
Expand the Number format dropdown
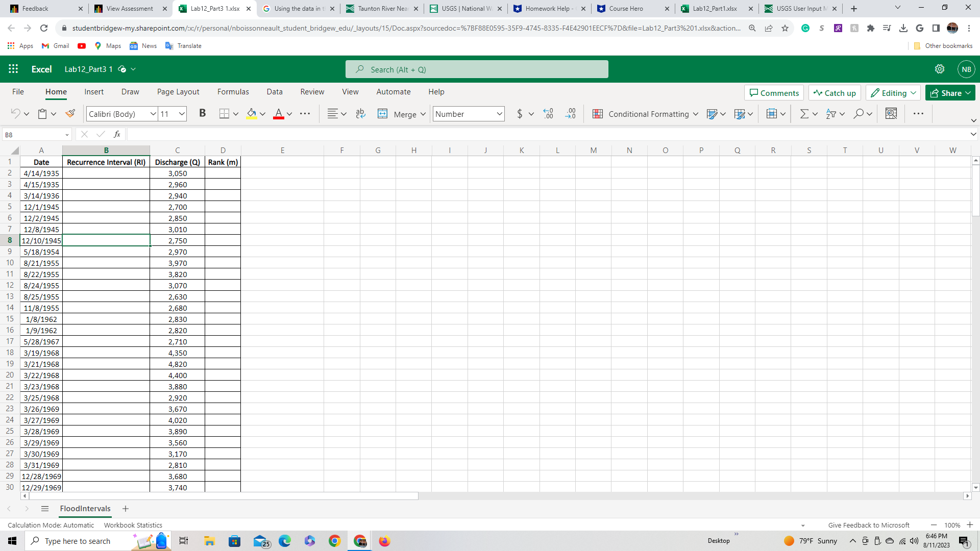click(499, 114)
